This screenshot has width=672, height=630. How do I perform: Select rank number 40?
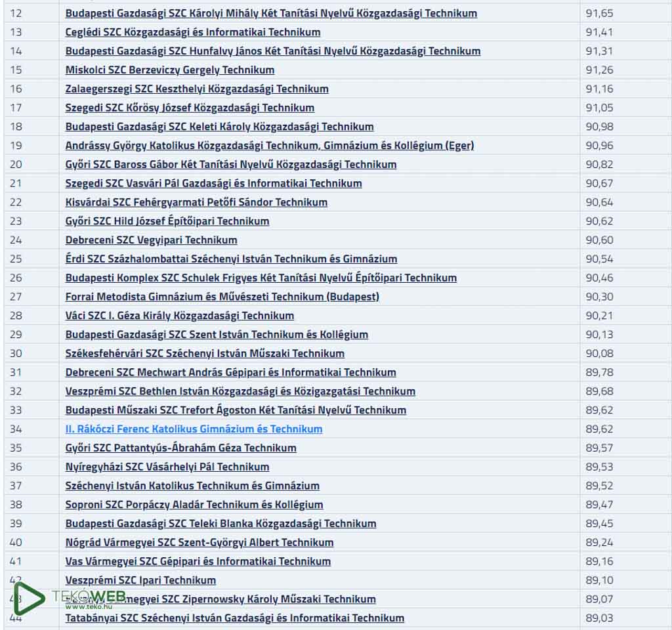[x=16, y=541]
